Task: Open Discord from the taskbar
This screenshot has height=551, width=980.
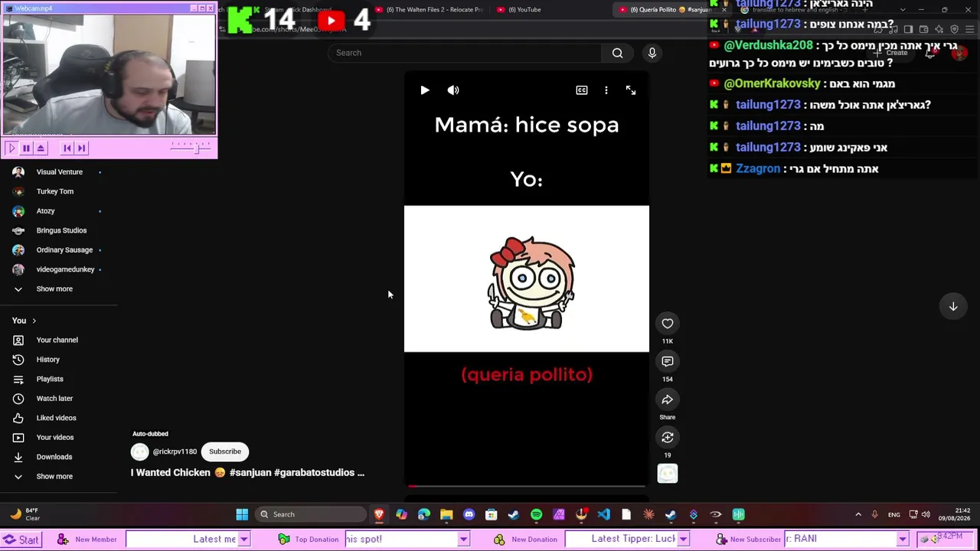Action: 469,514
